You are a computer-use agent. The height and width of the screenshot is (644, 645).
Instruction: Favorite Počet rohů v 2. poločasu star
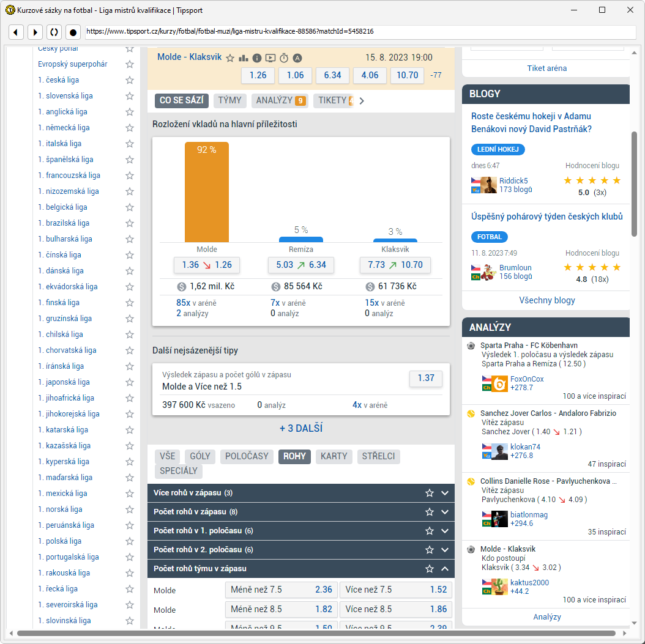[430, 549]
